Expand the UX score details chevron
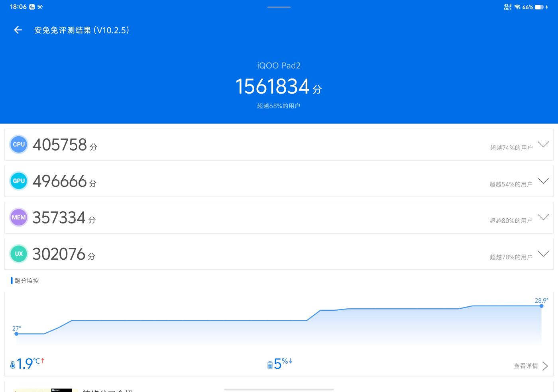Screen dimensions: 558x392 click(543, 254)
